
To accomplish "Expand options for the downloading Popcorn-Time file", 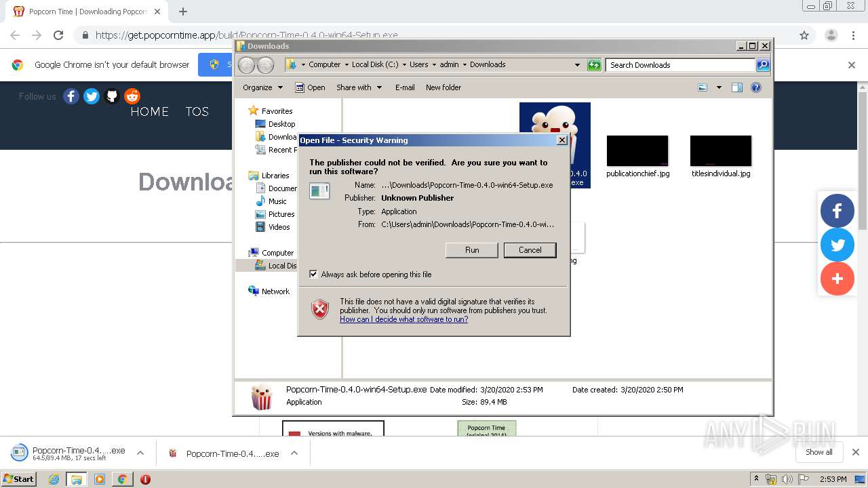I will [140, 453].
